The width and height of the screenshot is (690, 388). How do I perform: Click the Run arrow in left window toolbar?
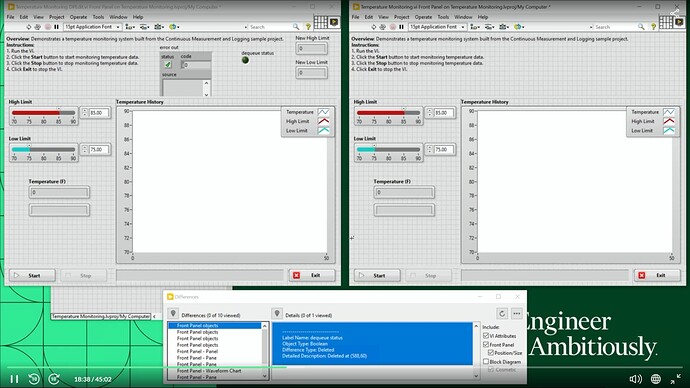(29, 27)
